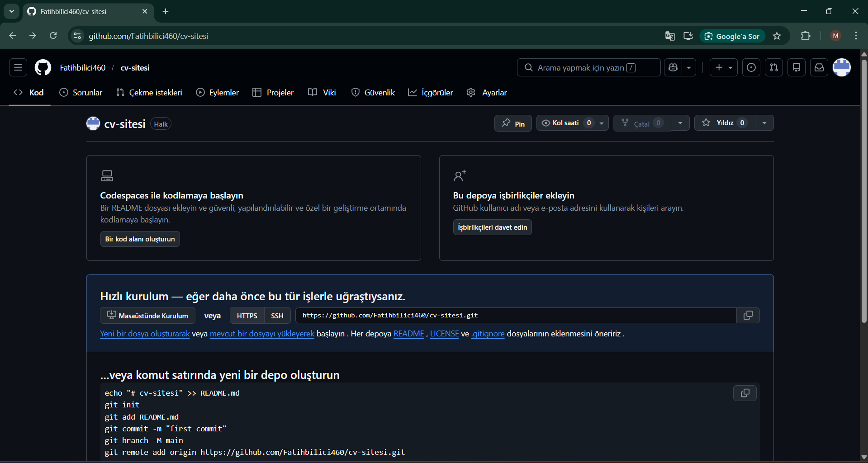Click the scrollbar down arrow
This screenshot has height=463, width=868.
pos(864,457)
